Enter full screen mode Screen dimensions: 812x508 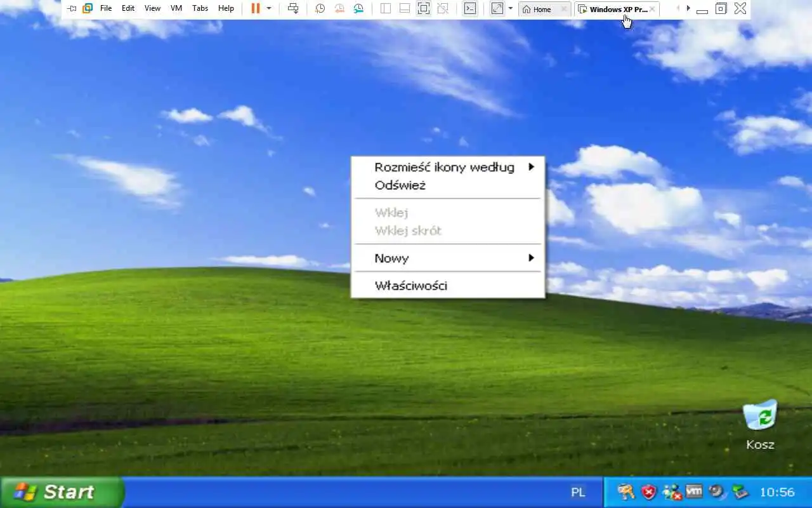[x=424, y=8]
